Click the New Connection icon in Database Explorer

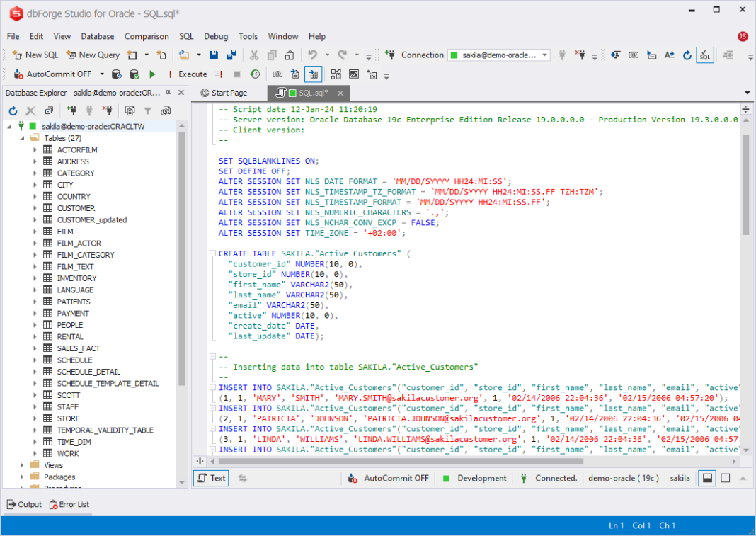[71, 110]
